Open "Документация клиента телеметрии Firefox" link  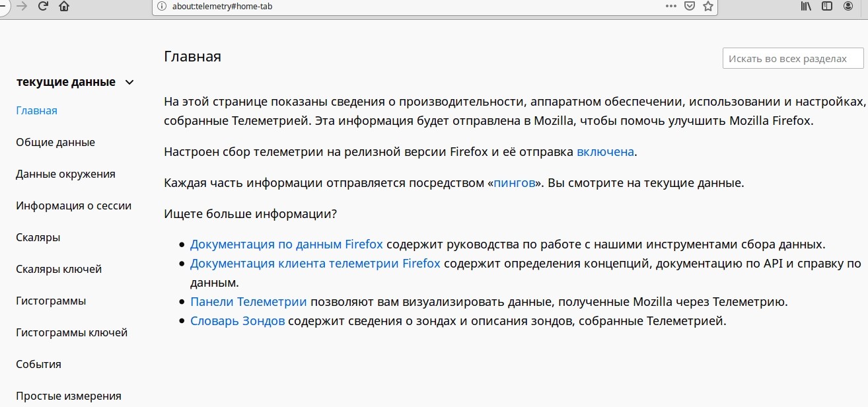point(315,263)
